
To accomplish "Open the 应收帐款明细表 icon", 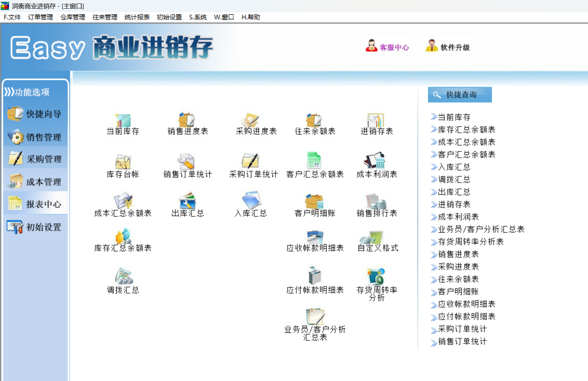I will 315,237.
